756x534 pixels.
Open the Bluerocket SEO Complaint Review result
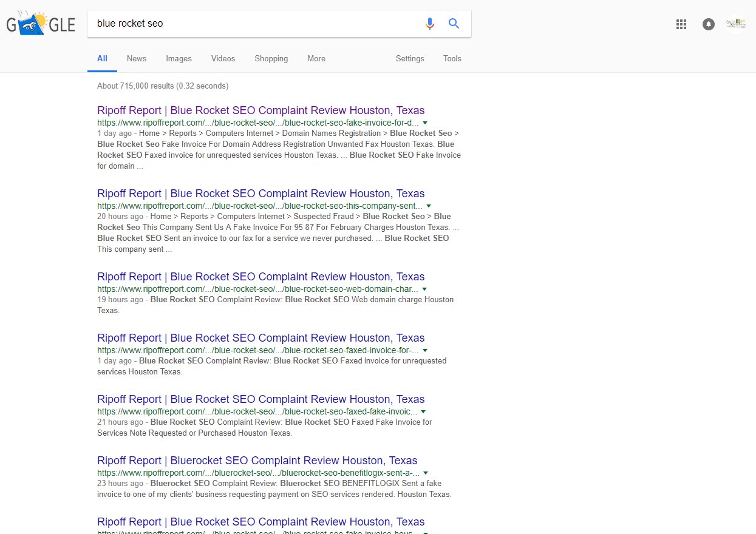(257, 461)
